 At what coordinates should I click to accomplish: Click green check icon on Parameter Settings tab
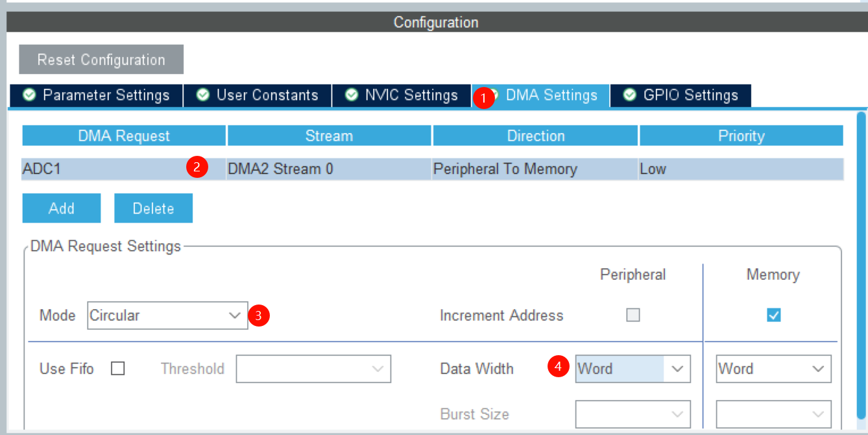pos(29,95)
